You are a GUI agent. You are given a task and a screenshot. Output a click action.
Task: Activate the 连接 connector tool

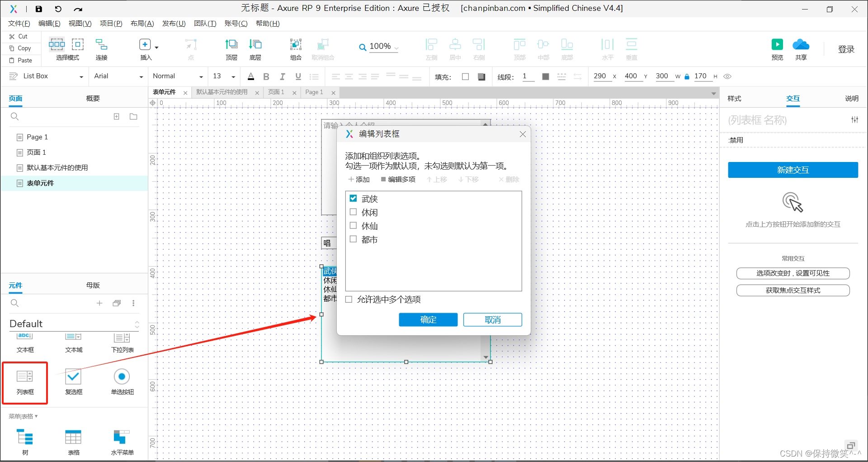[x=101, y=44]
